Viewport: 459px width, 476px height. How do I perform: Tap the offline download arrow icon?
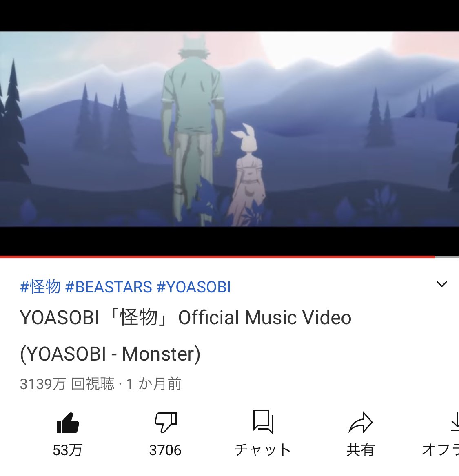(x=455, y=422)
